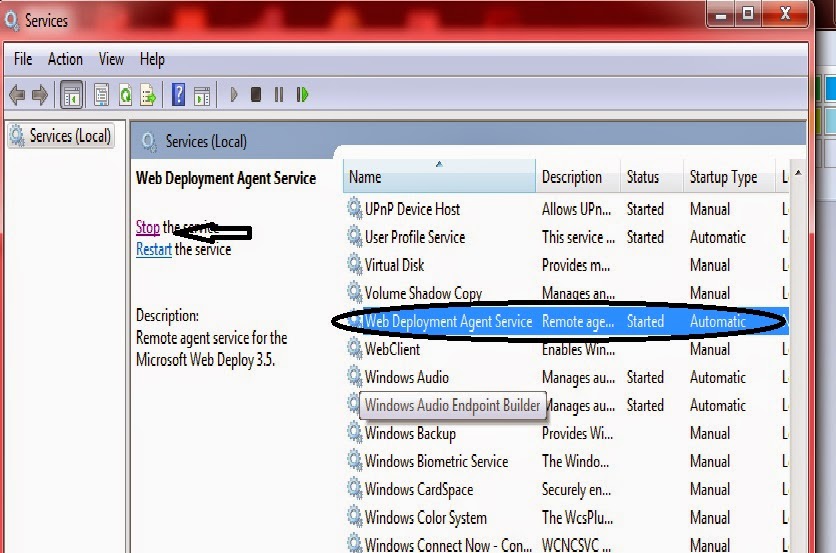Open the Help question-mark toolbar icon

point(178,95)
